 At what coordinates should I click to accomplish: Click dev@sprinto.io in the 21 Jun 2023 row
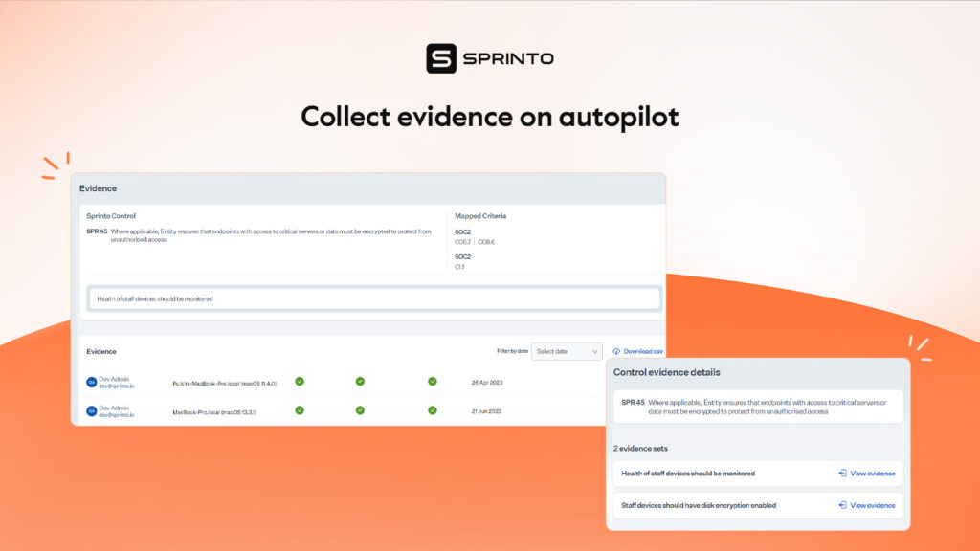point(116,415)
